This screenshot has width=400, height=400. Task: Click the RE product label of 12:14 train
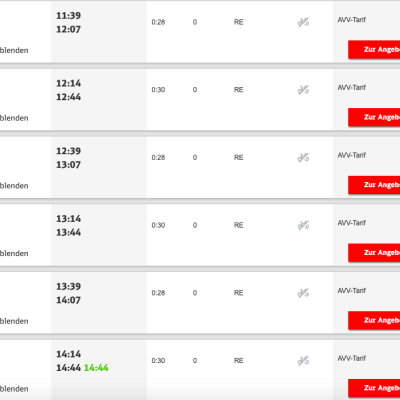[x=238, y=90]
